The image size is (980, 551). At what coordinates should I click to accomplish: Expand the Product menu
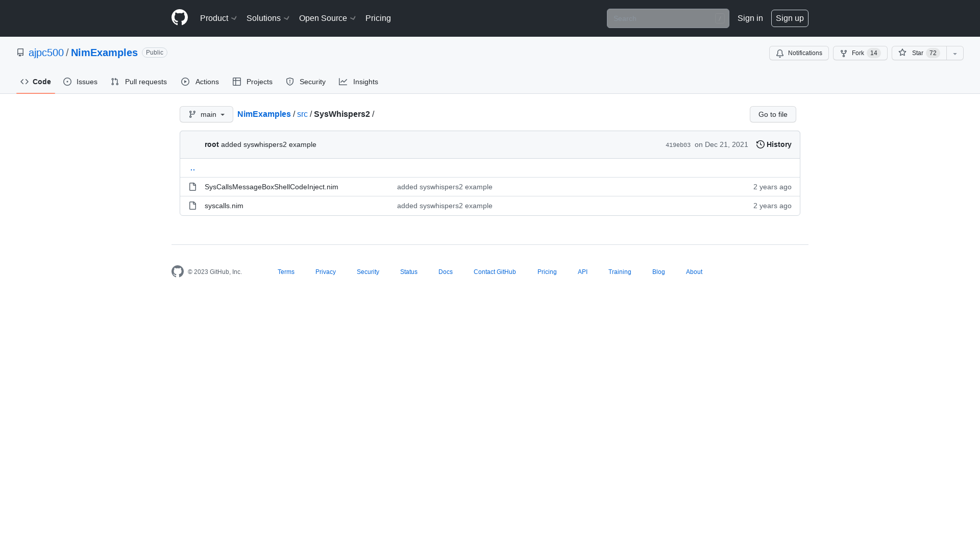(x=218, y=18)
